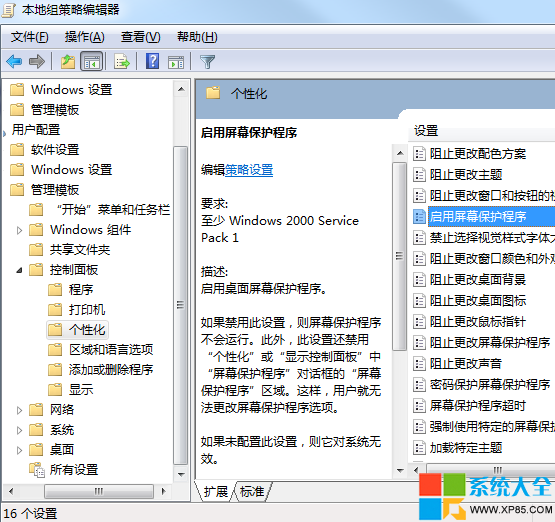Click policy icon for 阻止更改桌面背景
The width and height of the screenshot is (555, 522).
tap(419, 280)
